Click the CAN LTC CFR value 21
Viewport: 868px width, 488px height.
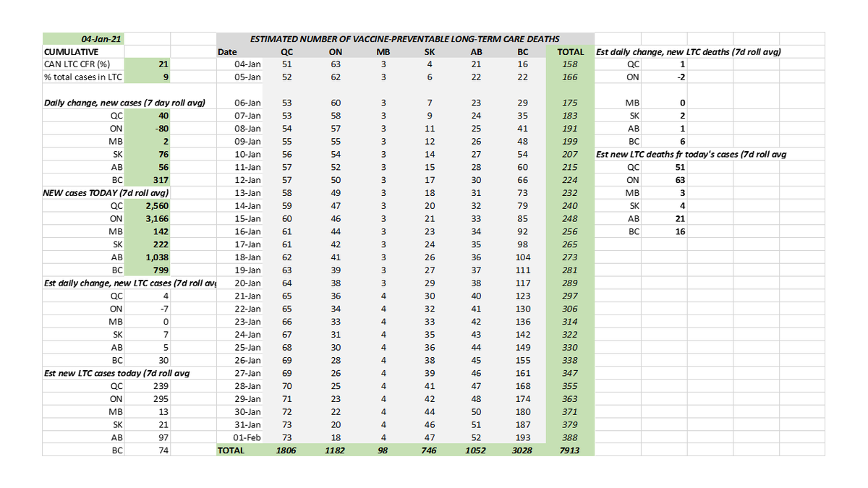click(148, 64)
